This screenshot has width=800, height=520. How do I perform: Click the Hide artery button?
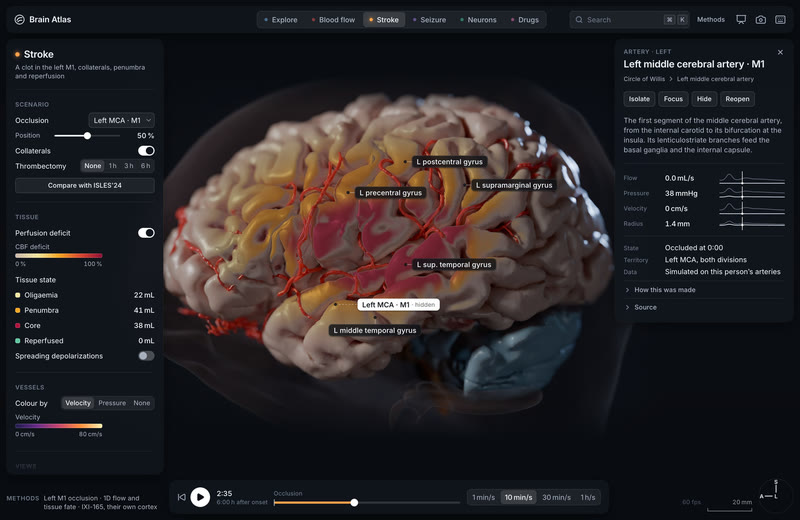[704, 99]
